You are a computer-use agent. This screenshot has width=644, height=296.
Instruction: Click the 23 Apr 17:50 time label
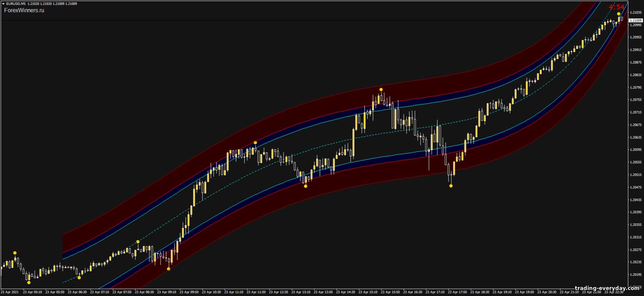[x=457, y=293]
